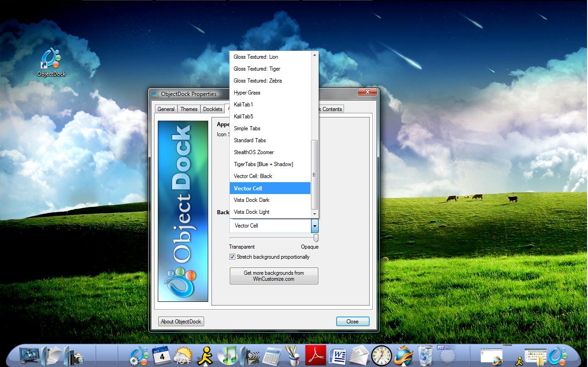Open the ObjectDock desktop shortcut
Viewport: 588px width, 367px height.
[x=51, y=62]
